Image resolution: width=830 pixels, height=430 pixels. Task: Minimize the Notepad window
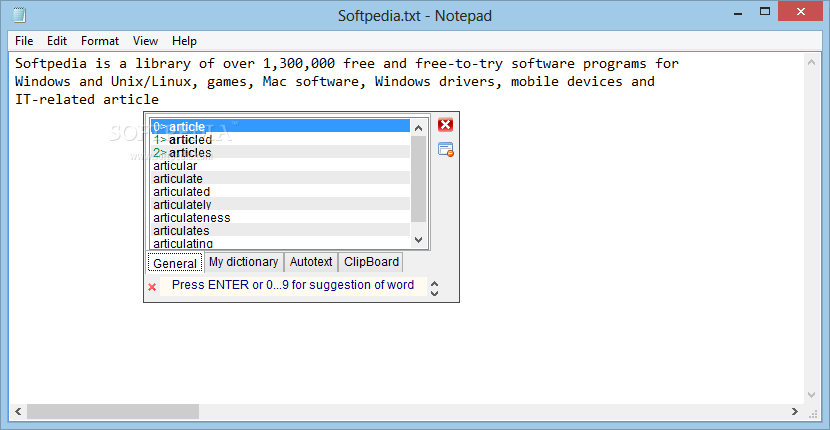click(736, 12)
